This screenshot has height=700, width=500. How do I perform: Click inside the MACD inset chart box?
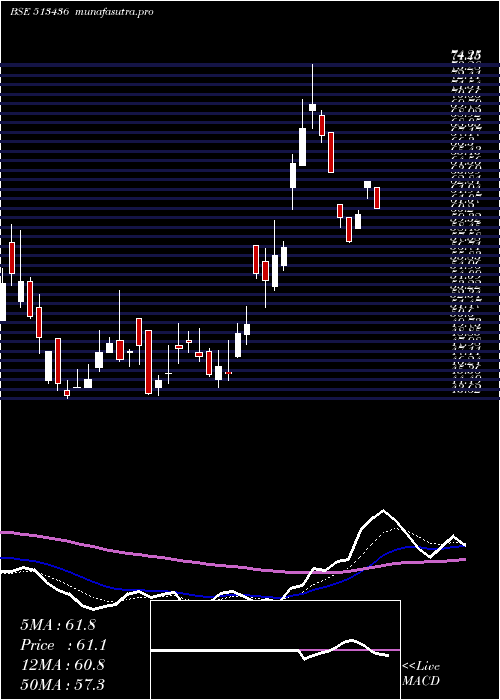click(275, 650)
